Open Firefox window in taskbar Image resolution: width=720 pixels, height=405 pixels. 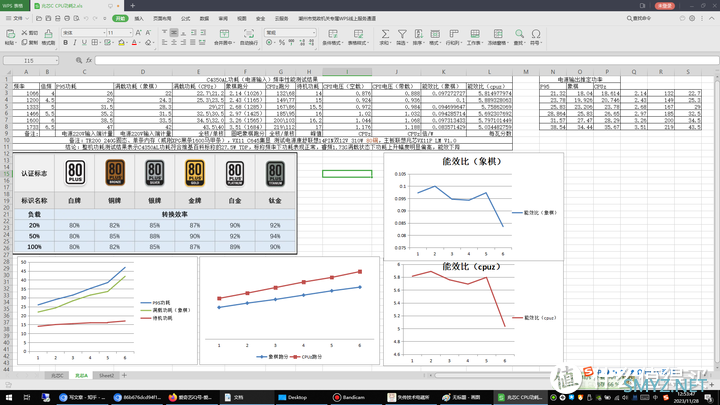(x=190, y=397)
